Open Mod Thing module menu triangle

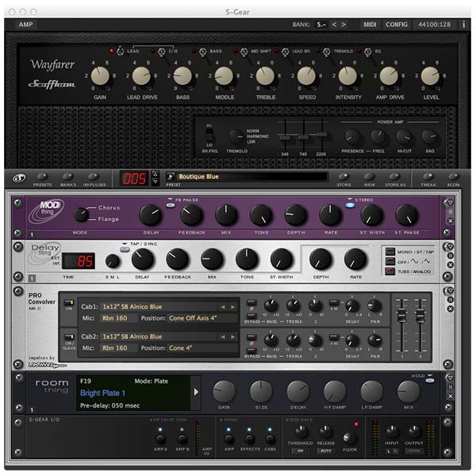[x=449, y=202]
